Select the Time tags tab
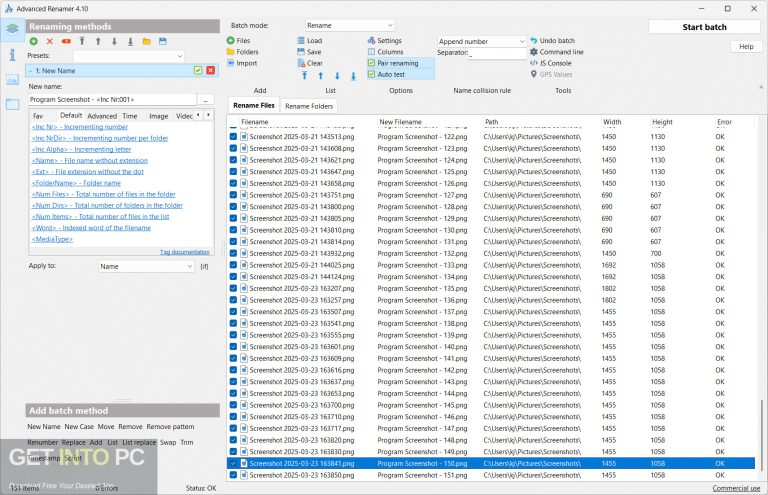768x495 pixels. (130, 116)
